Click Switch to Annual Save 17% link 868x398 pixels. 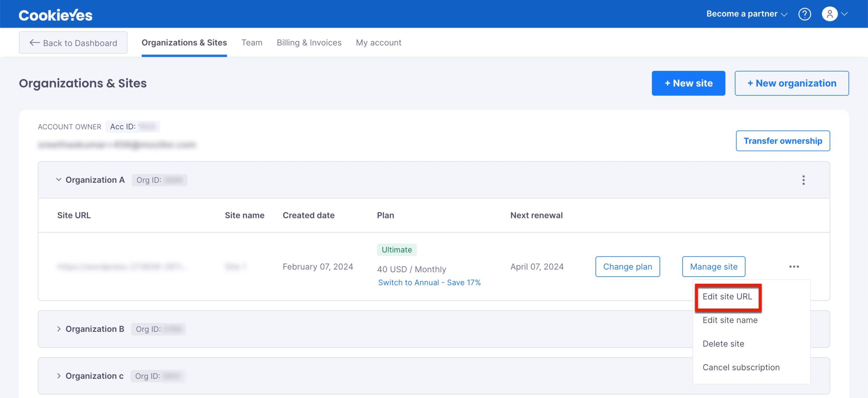click(x=430, y=282)
